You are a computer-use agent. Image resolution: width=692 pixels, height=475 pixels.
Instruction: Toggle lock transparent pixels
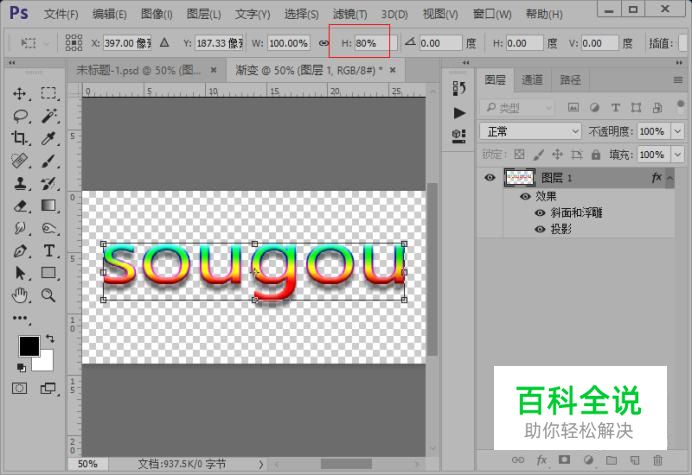(x=519, y=154)
